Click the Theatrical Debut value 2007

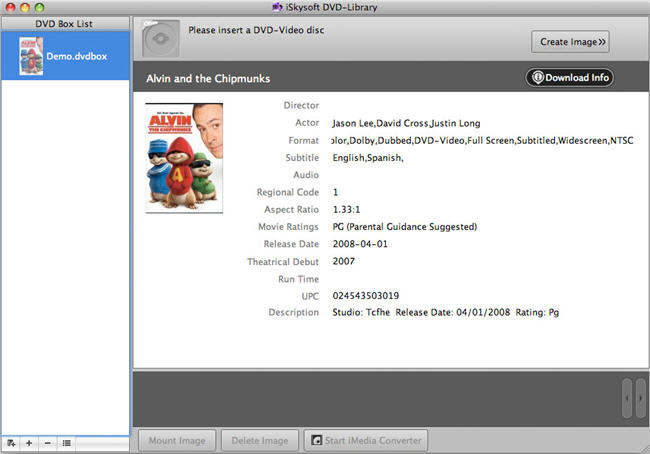click(x=344, y=261)
